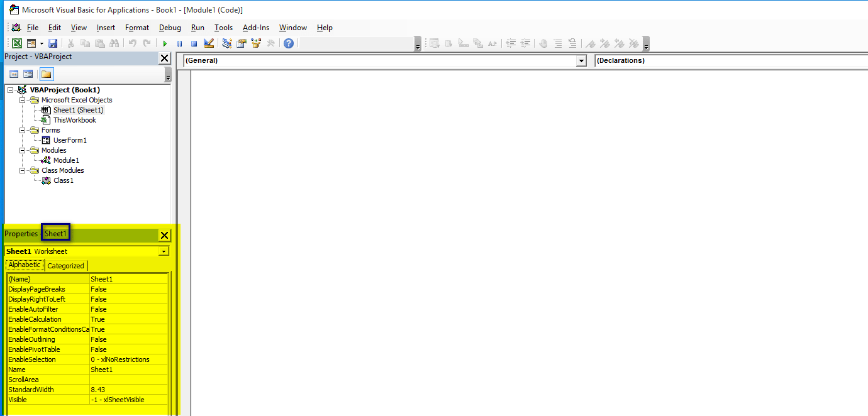The width and height of the screenshot is (868, 416).
Task: Open the Tools menu
Action: click(223, 28)
